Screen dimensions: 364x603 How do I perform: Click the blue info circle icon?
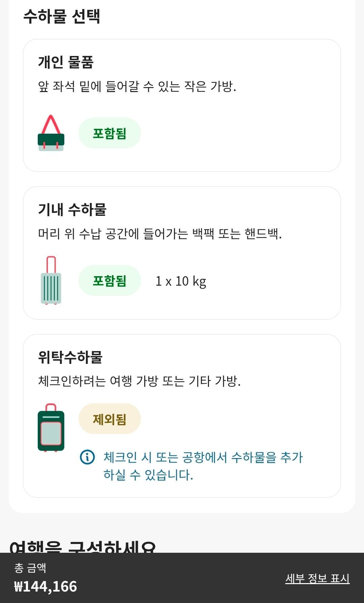[87, 457]
